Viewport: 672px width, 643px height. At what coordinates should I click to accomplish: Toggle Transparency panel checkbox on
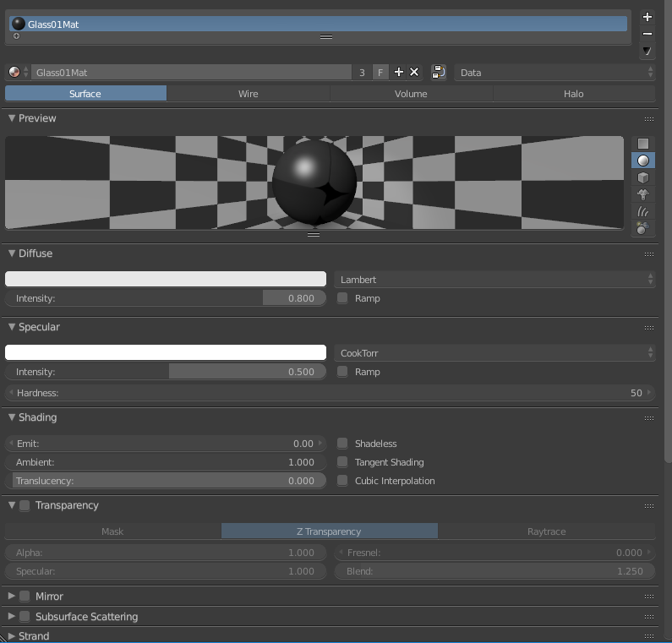pos(25,506)
